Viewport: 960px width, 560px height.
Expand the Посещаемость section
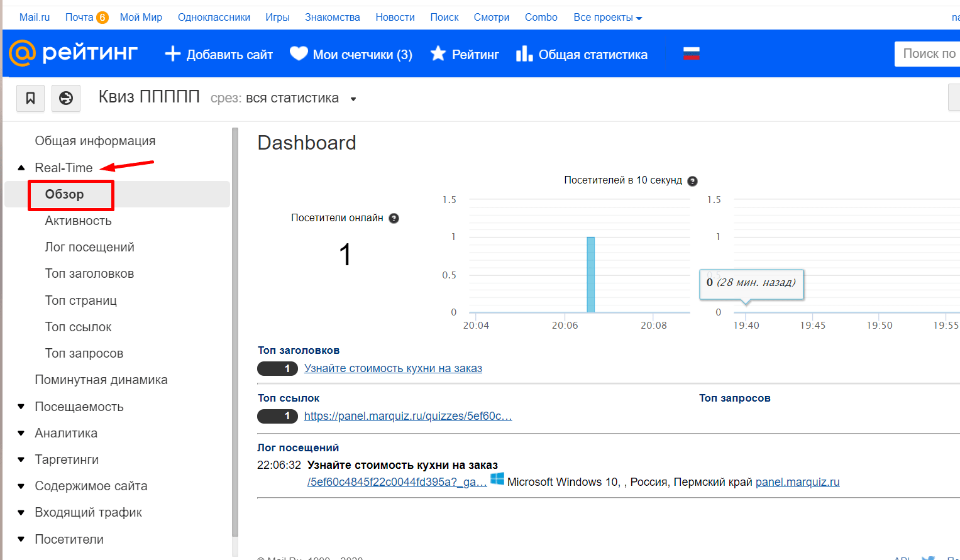coord(21,407)
